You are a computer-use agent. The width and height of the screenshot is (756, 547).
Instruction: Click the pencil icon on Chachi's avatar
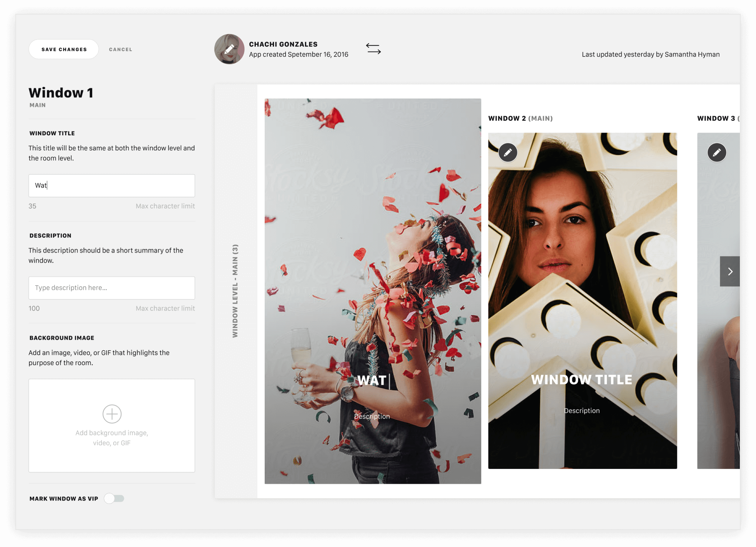pyautogui.click(x=229, y=49)
